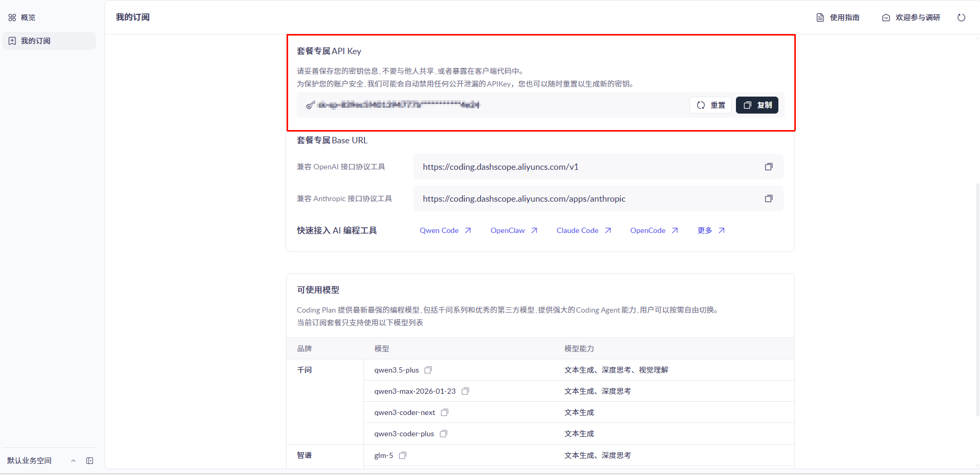Screen dimensions: 980x475
Task: Open the OpenCode integration link
Action: tap(653, 230)
